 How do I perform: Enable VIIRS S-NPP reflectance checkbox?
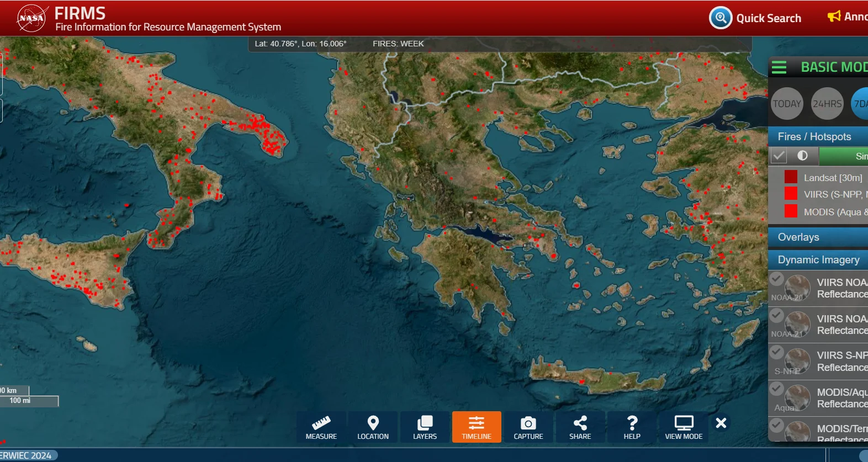[x=777, y=352]
